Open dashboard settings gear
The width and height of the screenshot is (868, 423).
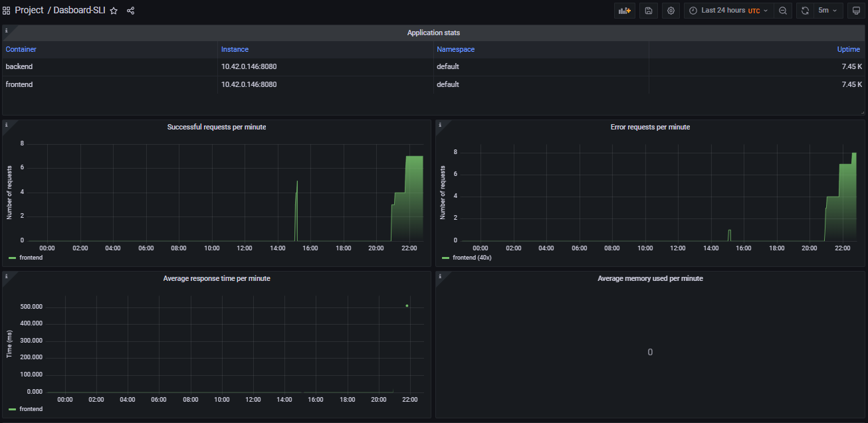671,11
